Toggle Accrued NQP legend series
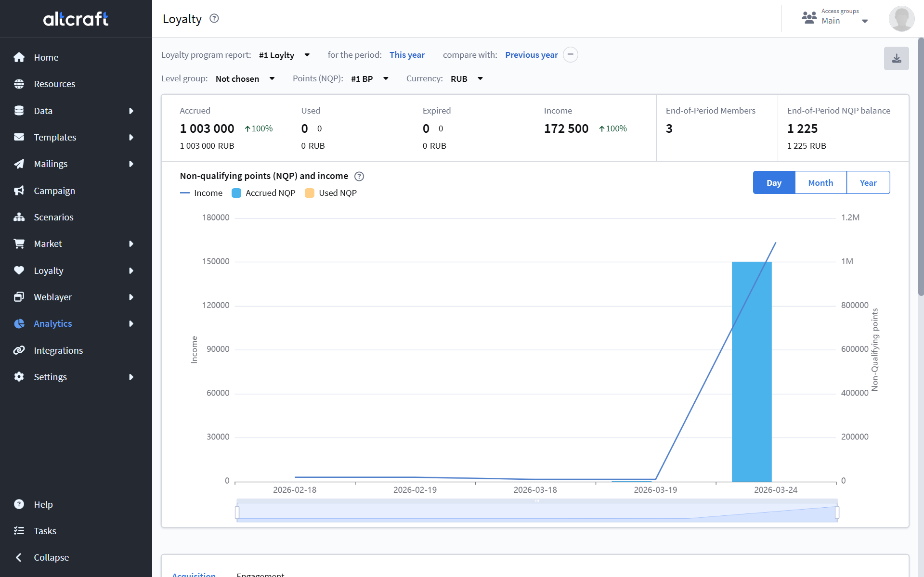Screen dimensions: 924x577 tap(263, 193)
